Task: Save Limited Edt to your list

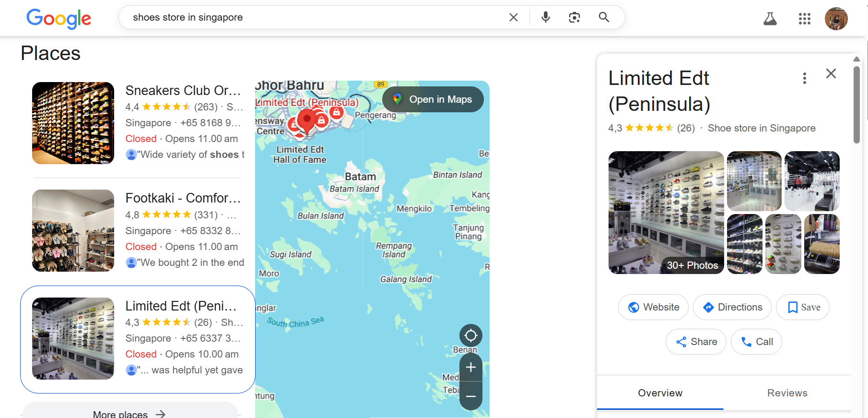Action: [x=802, y=307]
